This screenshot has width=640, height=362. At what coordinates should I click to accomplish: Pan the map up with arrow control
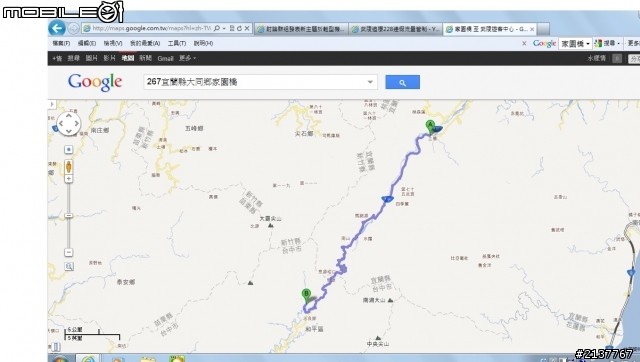(x=68, y=115)
